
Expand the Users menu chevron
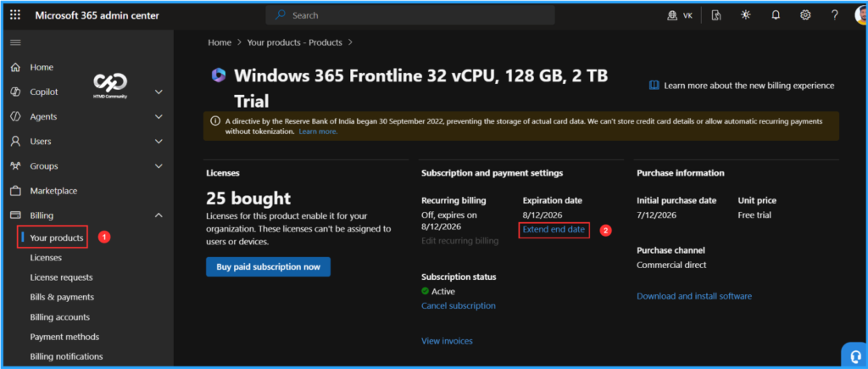click(x=159, y=142)
